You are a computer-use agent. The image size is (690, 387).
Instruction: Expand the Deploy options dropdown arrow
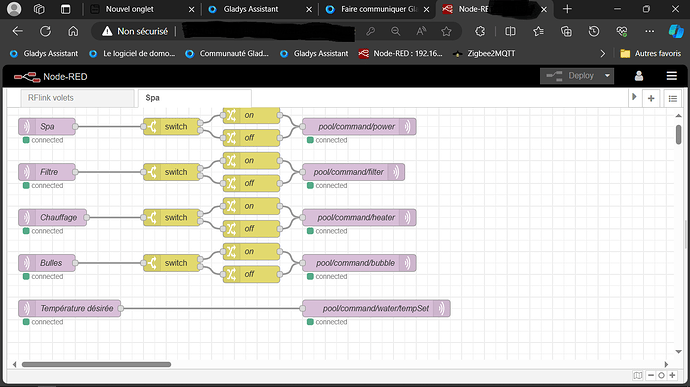pos(607,76)
